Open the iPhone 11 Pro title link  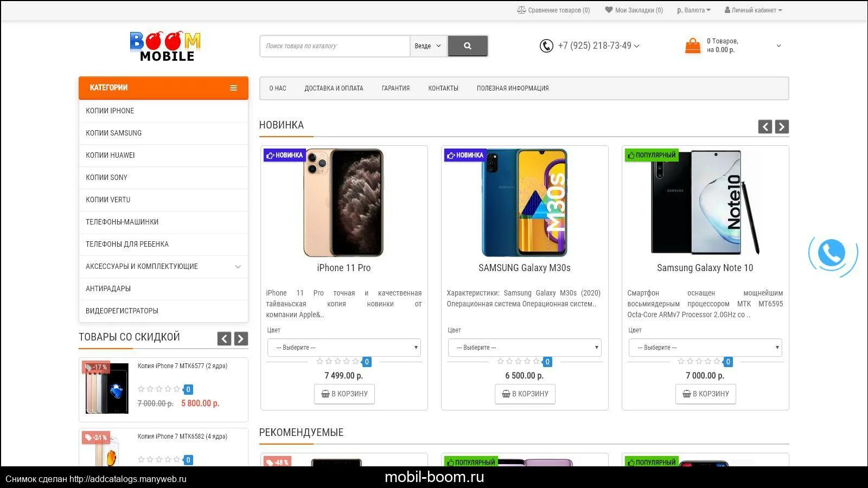(344, 268)
